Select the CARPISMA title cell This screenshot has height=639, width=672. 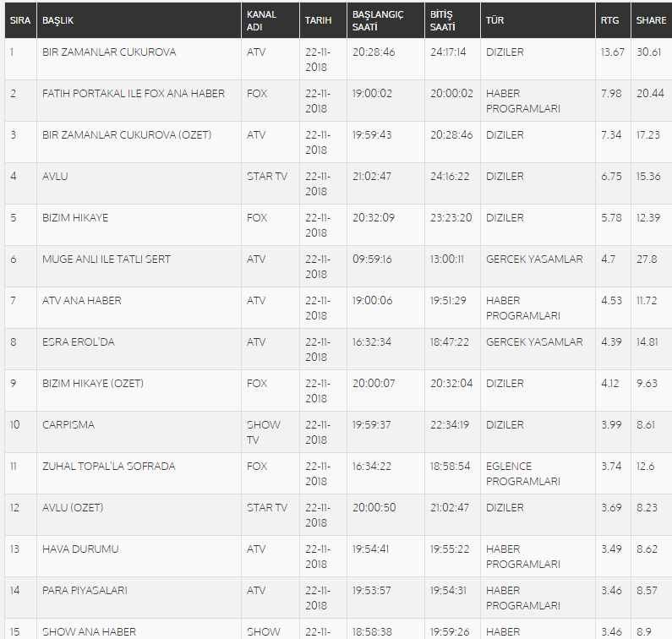(x=68, y=425)
